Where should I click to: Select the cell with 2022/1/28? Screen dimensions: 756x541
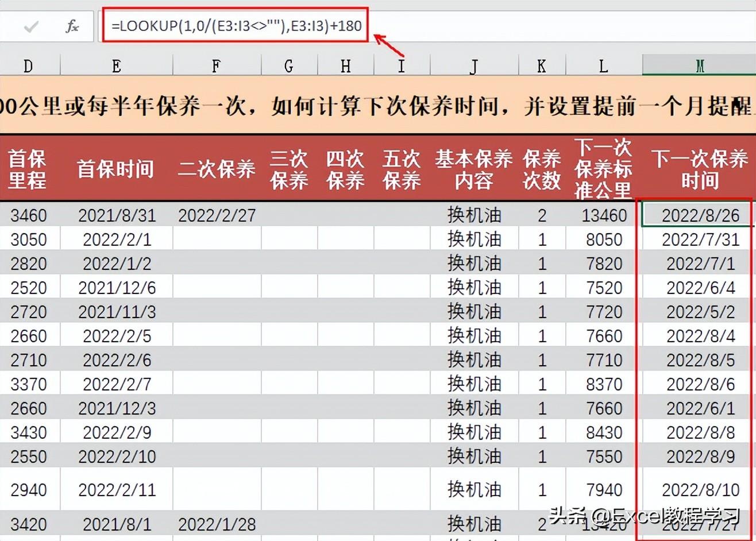[217, 524]
